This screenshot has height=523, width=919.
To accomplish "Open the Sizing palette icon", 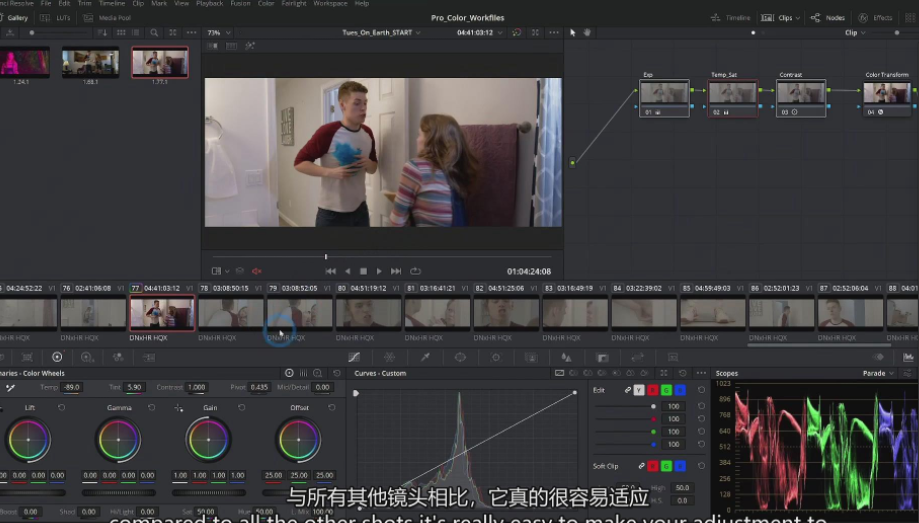I will [637, 357].
